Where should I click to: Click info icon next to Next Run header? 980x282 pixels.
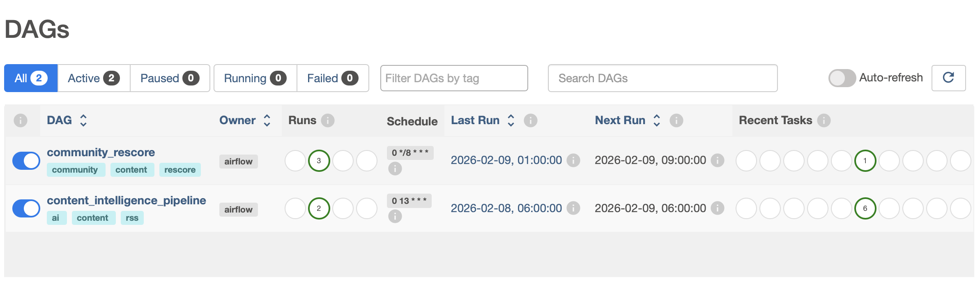click(676, 120)
